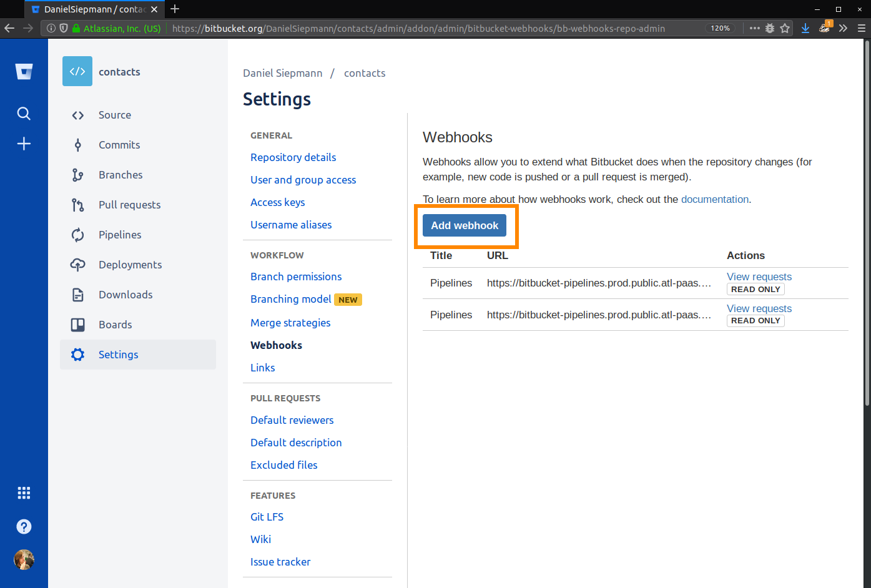Image resolution: width=871 pixels, height=588 pixels.
Task: Open the user profile avatar
Action: (24, 559)
